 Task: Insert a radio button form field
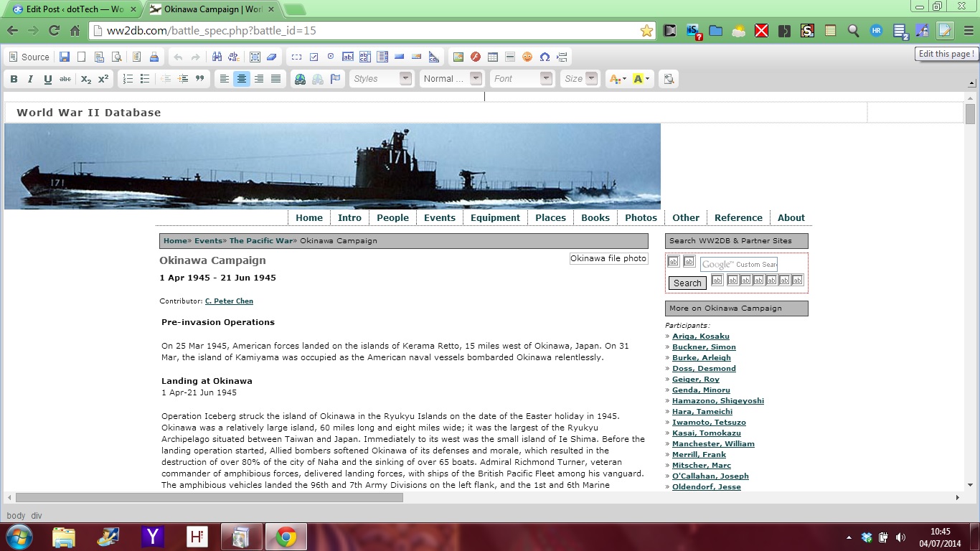tap(331, 57)
